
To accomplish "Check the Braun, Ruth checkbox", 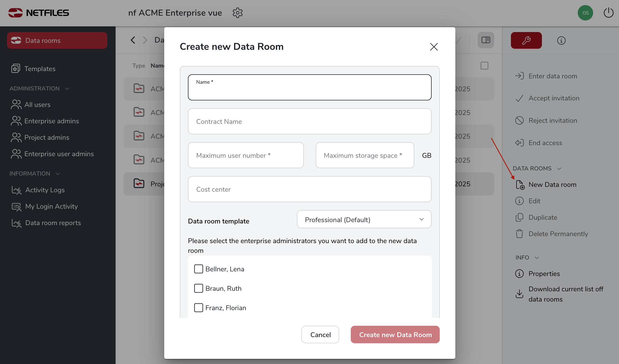I will tap(198, 288).
